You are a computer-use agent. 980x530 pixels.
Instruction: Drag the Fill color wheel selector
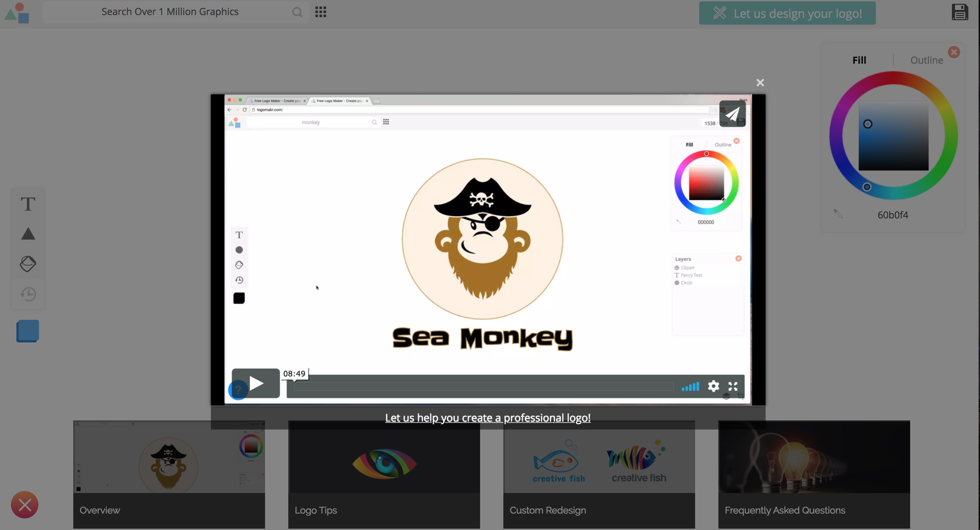(867, 187)
